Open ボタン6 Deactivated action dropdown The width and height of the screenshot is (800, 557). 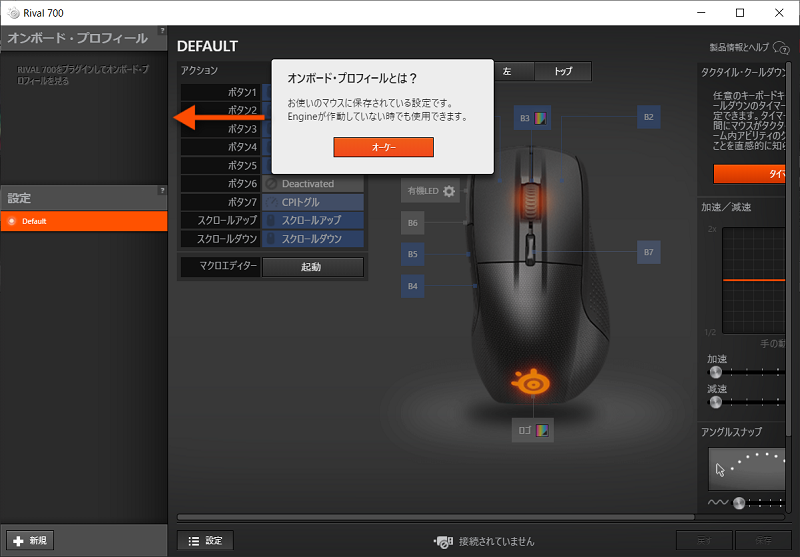(313, 184)
